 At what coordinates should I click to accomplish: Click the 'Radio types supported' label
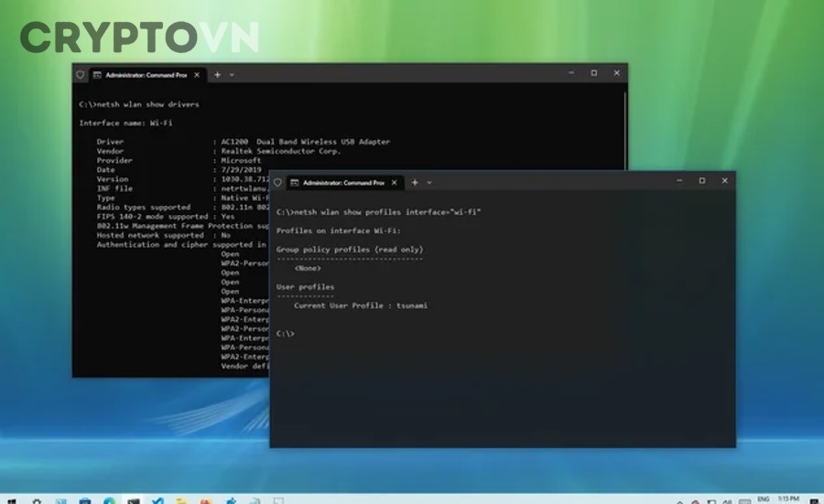click(144, 208)
